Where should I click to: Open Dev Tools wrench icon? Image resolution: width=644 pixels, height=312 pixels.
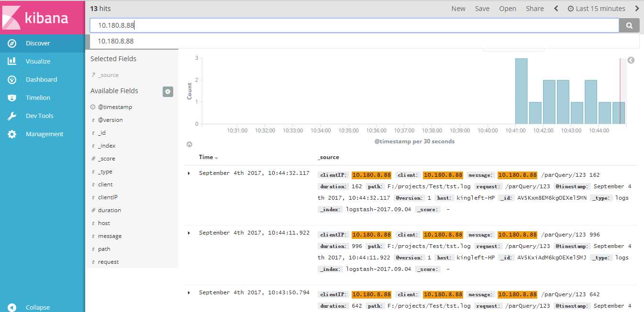[x=12, y=116]
